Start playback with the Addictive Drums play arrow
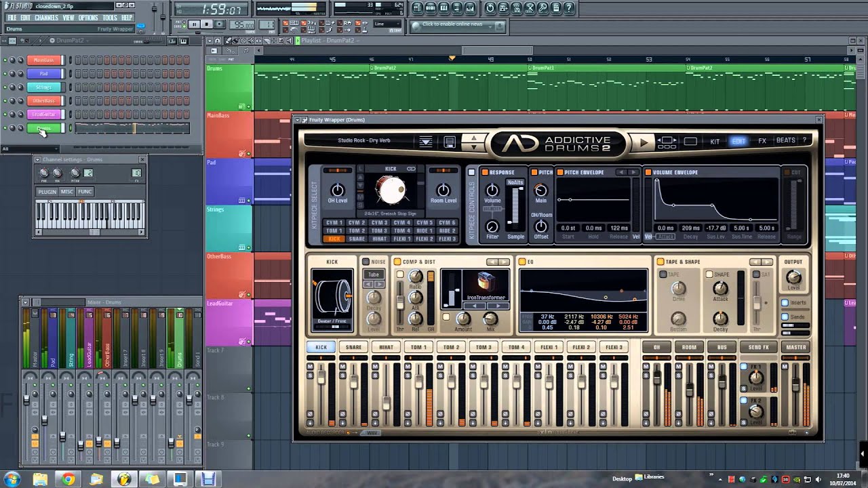 pyautogui.click(x=643, y=142)
